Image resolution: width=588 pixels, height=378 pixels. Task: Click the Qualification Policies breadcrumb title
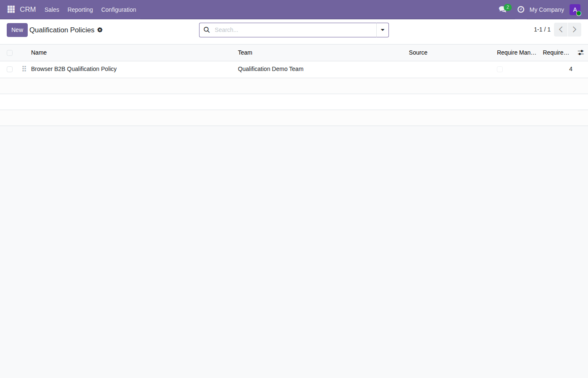coord(62,30)
